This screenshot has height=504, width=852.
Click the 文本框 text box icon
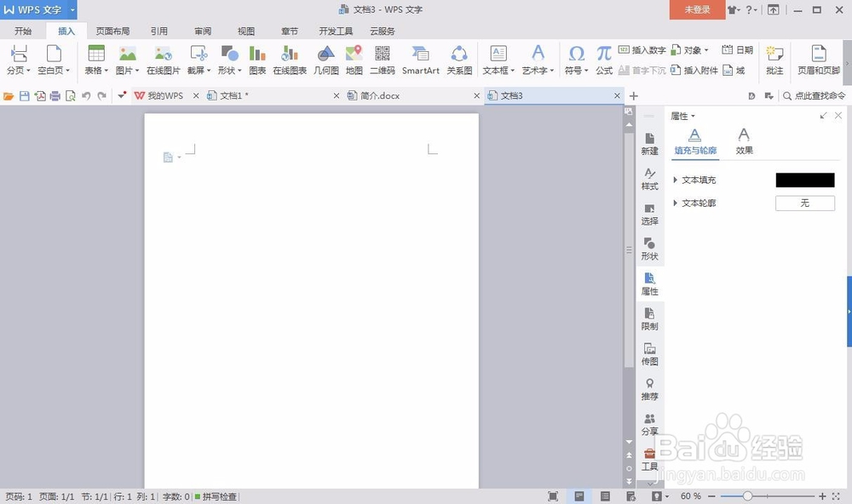click(498, 54)
